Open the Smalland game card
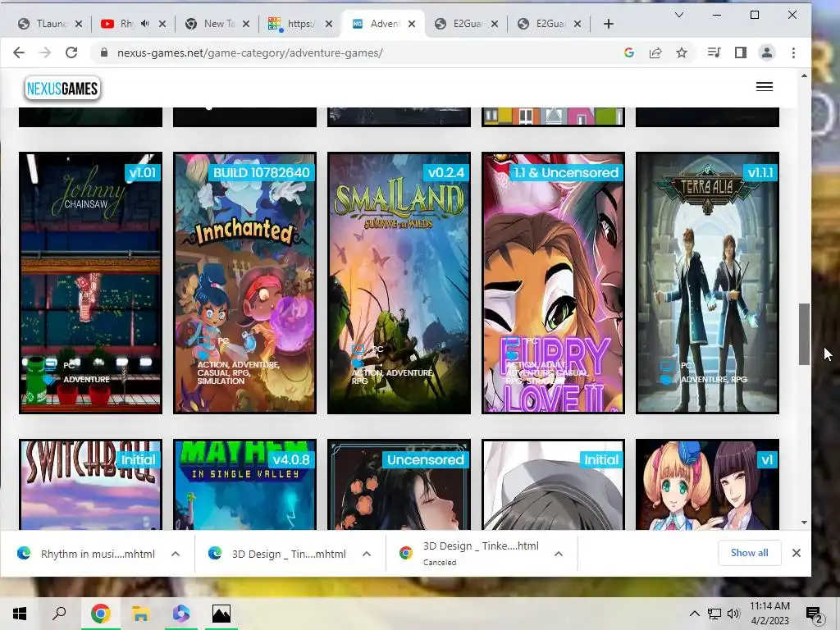 tap(399, 283)
